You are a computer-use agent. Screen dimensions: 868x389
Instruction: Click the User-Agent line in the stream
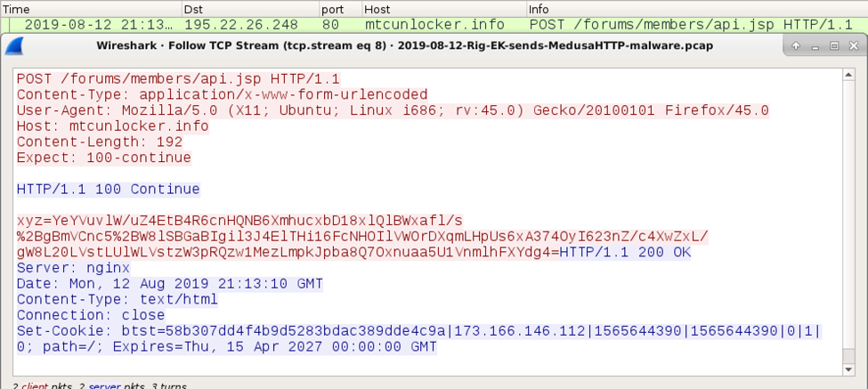click(x=393, y=110)
